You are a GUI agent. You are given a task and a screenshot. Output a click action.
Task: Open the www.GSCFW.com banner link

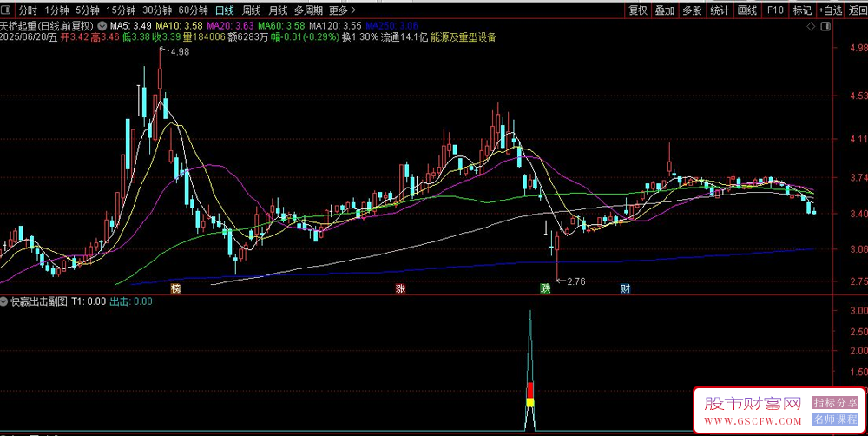[x=753, y=421]
